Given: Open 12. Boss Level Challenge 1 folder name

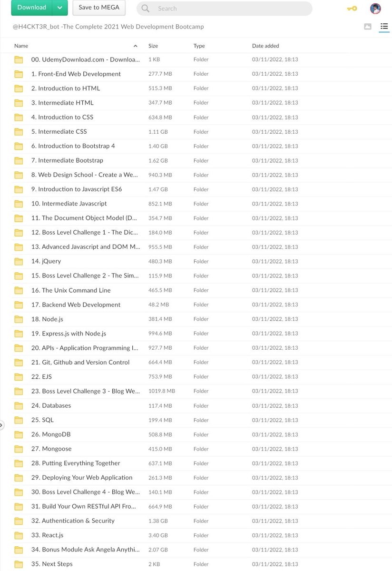Looking at the screenshot, I should click(x=85, y=232).
